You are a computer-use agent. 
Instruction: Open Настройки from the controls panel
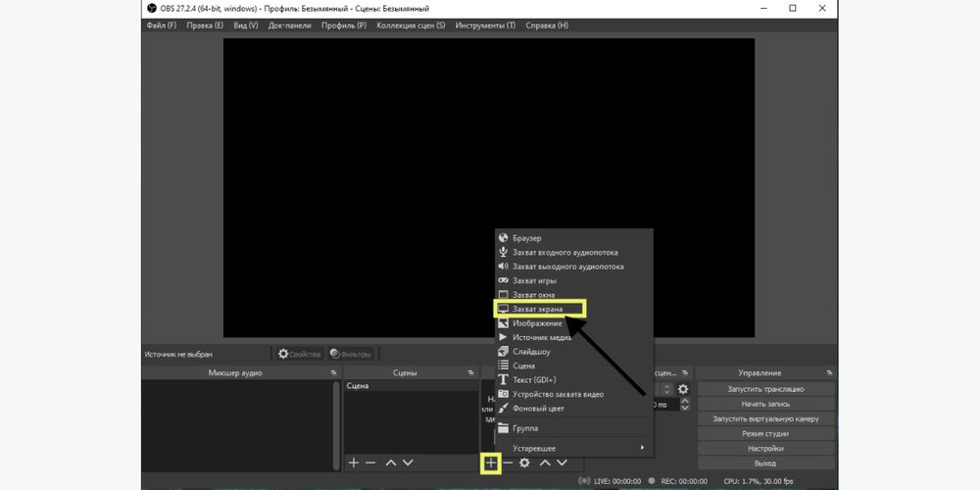tap(765, 448)
